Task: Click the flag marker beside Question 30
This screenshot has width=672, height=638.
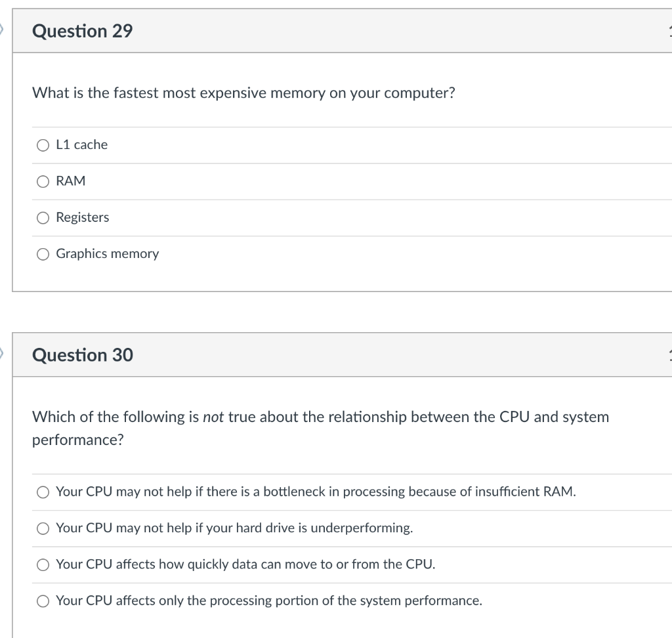Action: 3,354
